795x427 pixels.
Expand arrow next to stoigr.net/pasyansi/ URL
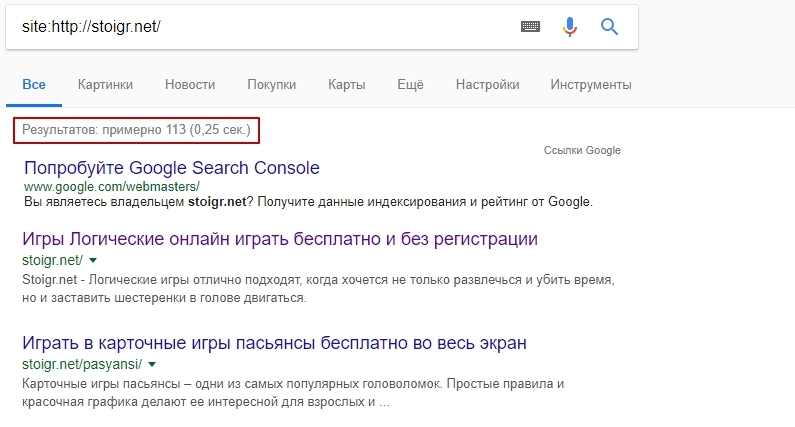(x=152, y=365)
